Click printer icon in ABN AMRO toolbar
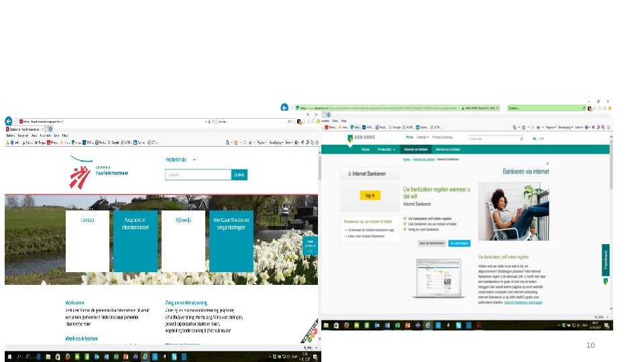Image resolution: width=644 pixels, height=362 pixels. 538,127
